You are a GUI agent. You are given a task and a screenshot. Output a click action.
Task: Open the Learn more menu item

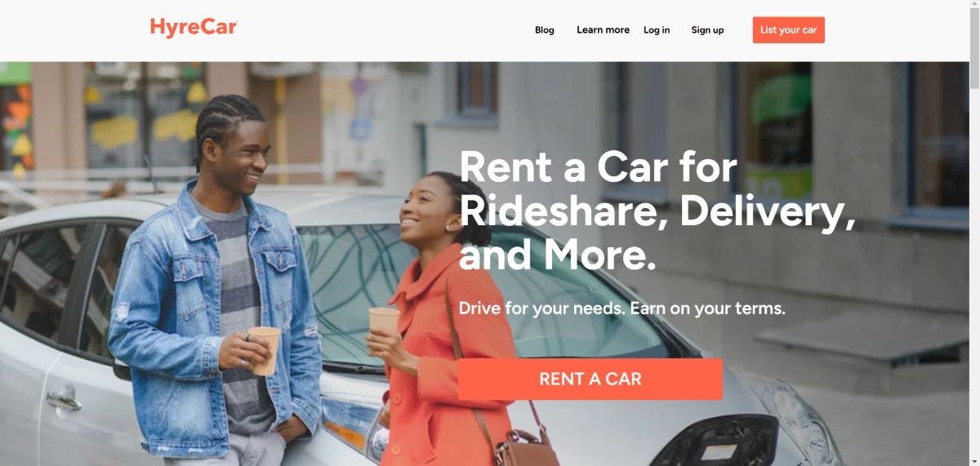coord(603,30)
